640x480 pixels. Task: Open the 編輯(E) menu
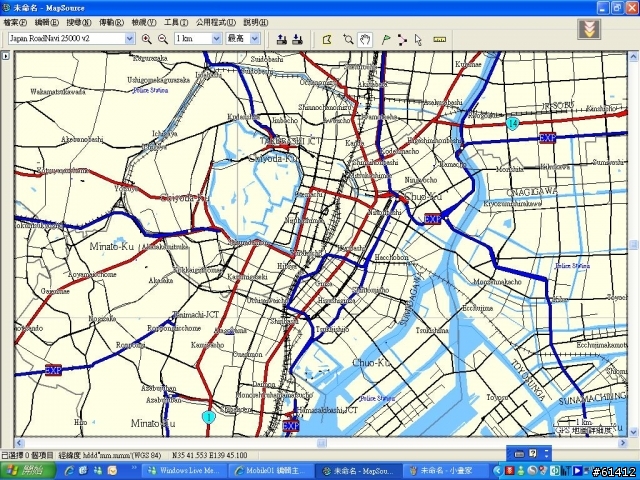(x=47, y=22)
